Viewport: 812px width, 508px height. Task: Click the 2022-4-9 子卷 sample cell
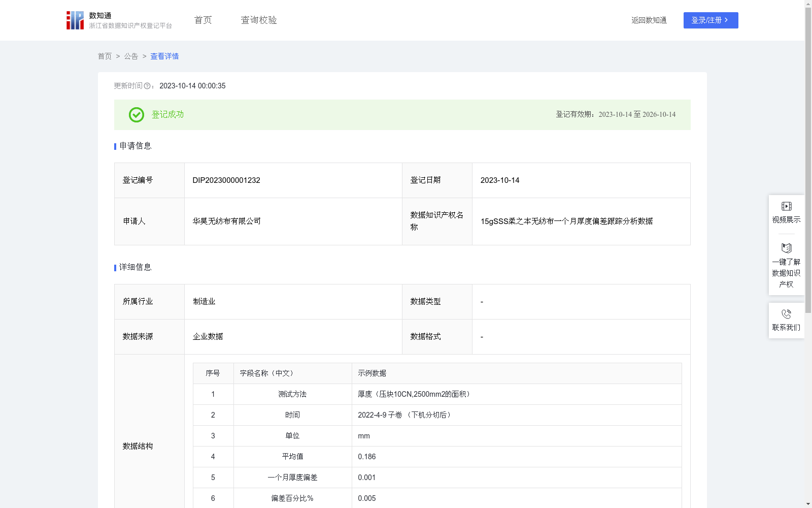(517, 415)
